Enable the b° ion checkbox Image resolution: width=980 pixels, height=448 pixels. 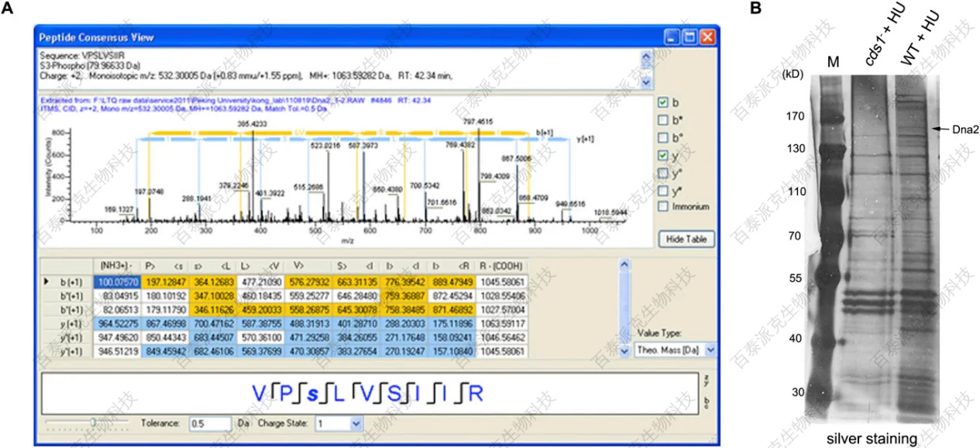pos(662,138)
